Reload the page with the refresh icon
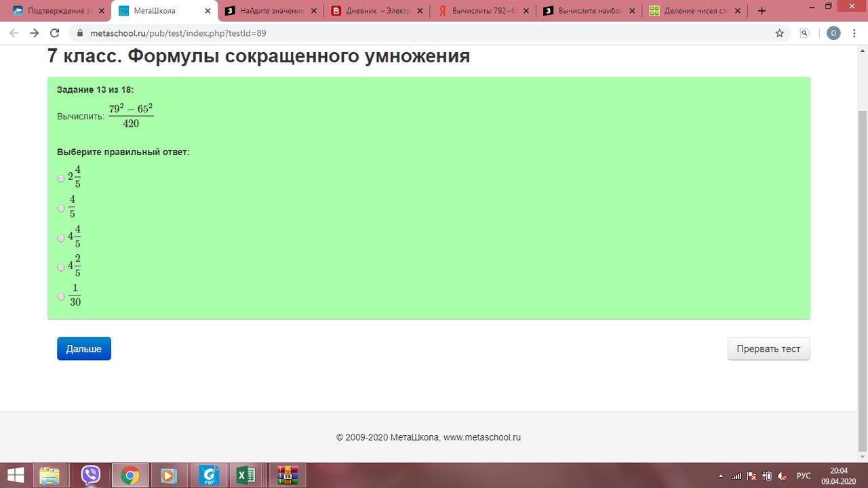This screenshot has height=488, width=868. pyautogui.click(x=55, y=33)
